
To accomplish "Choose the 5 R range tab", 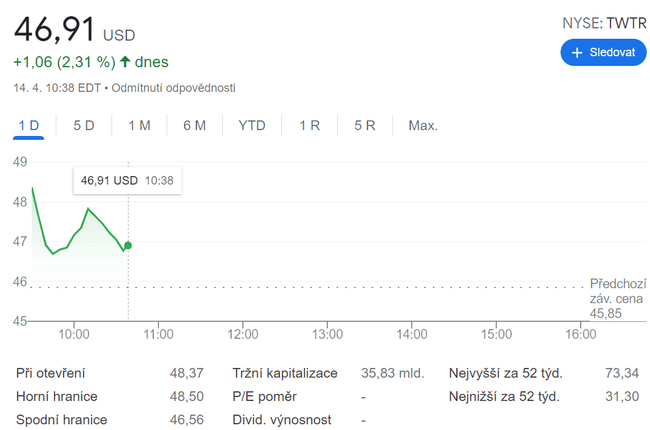I will (x=365, y=126).
